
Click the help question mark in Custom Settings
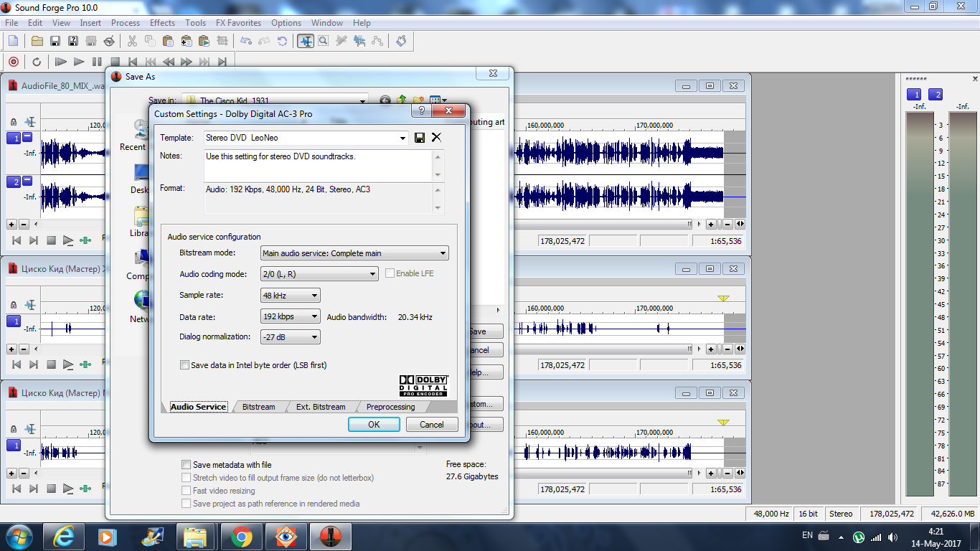click(422, 111)
